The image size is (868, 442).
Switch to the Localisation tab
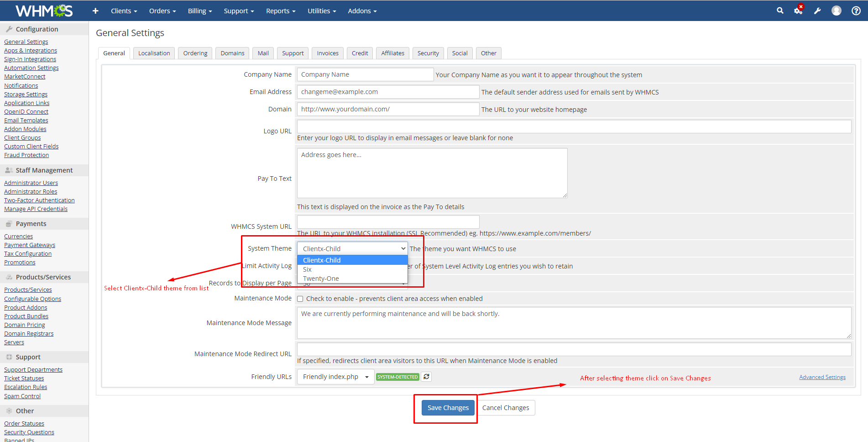[x=154, y=53]
